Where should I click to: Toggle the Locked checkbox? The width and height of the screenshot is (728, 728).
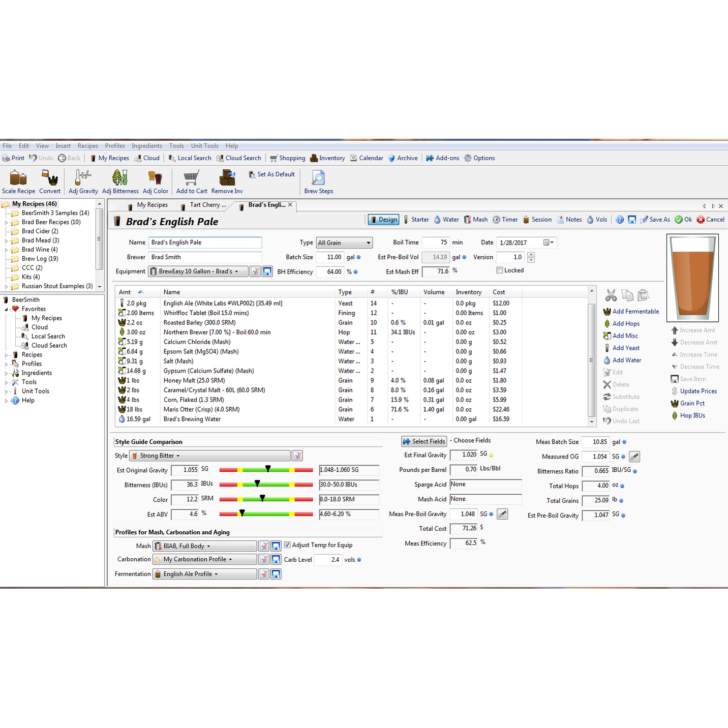tap(500, 270)
